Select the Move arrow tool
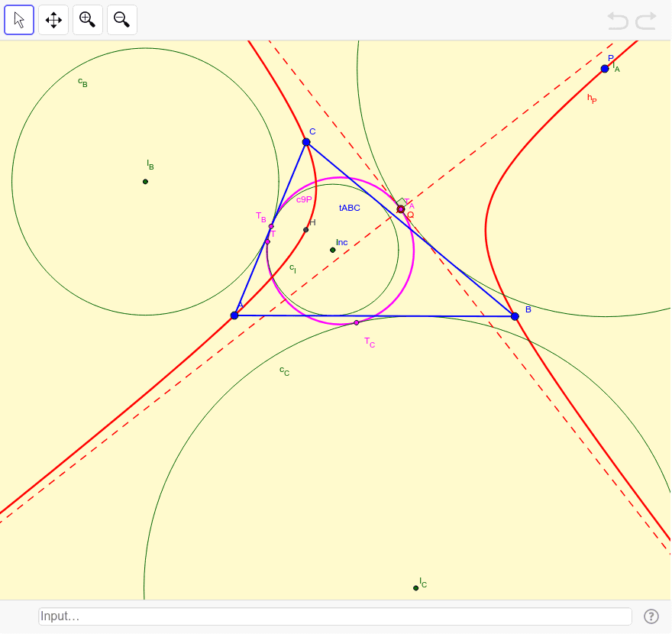This screenshot has height=634, width=672. 19,20
